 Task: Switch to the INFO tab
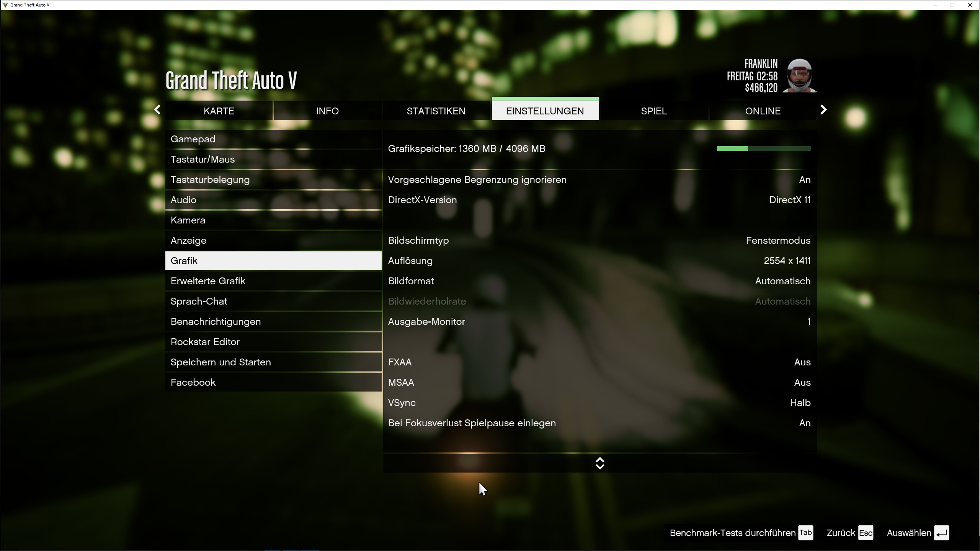[x=327, y=111]
